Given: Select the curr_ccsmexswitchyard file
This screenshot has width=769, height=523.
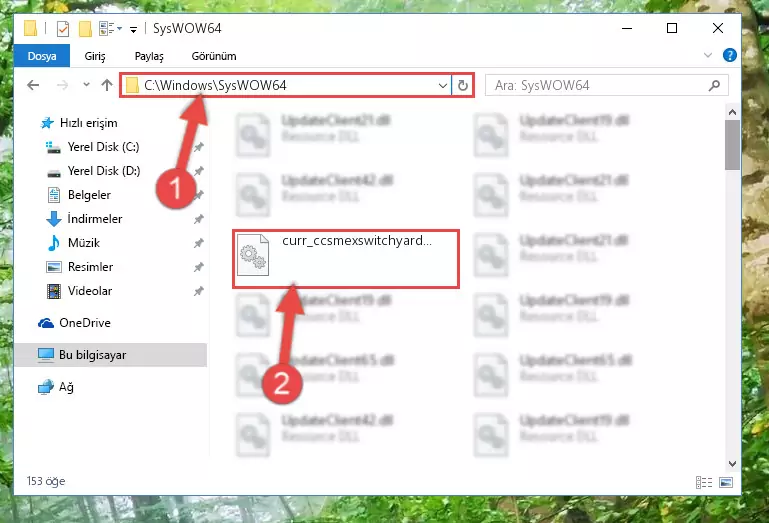Looking at the screenshot, I should (346, 259).
